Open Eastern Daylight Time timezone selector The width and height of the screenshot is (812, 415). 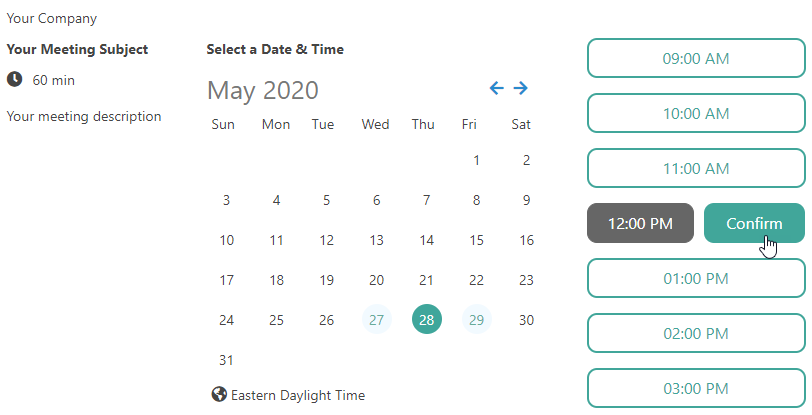coord(298,395)
